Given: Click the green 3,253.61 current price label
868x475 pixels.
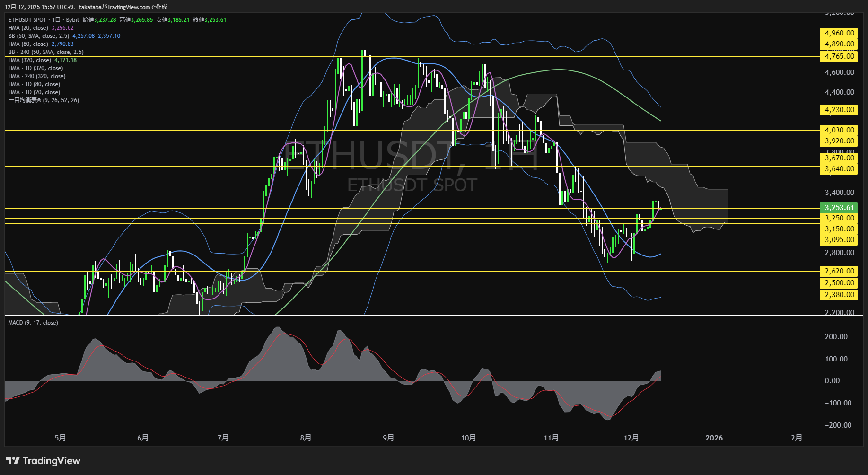Looking at the screenshot, I should point(839,208).
